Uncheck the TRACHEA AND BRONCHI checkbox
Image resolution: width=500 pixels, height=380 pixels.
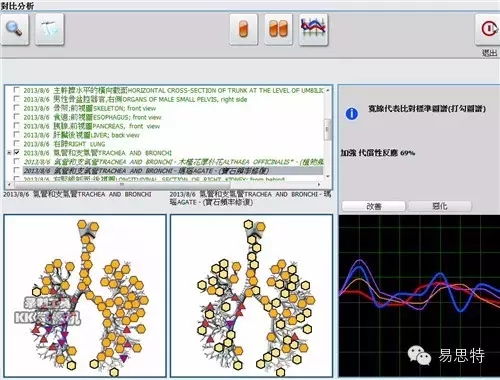(16, 152)
